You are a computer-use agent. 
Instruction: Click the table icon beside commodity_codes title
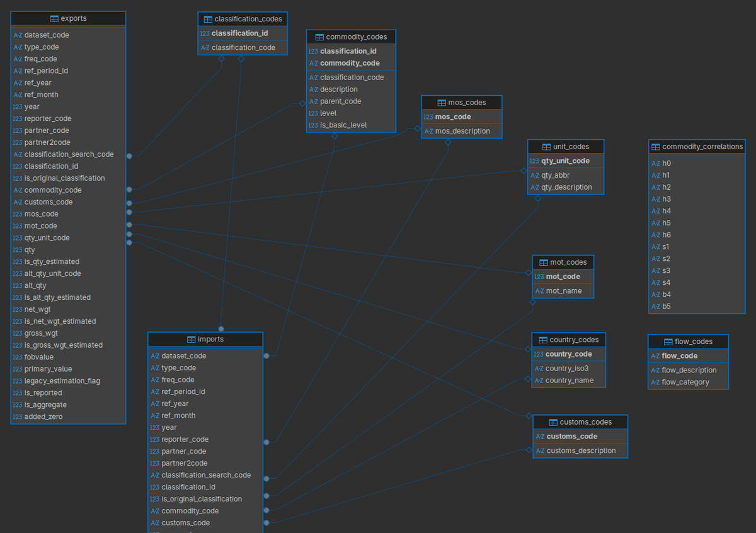click(319, 37)
